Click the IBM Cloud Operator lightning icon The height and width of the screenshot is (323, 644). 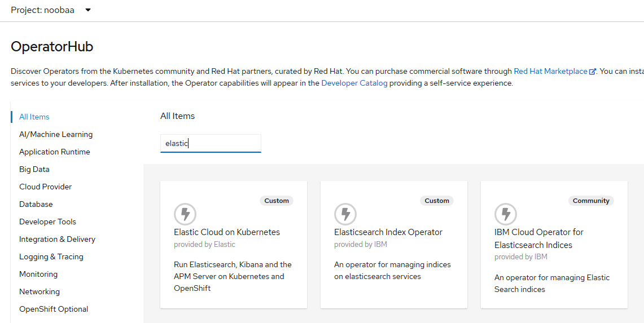pyautogui.click(x=506, y=214)
